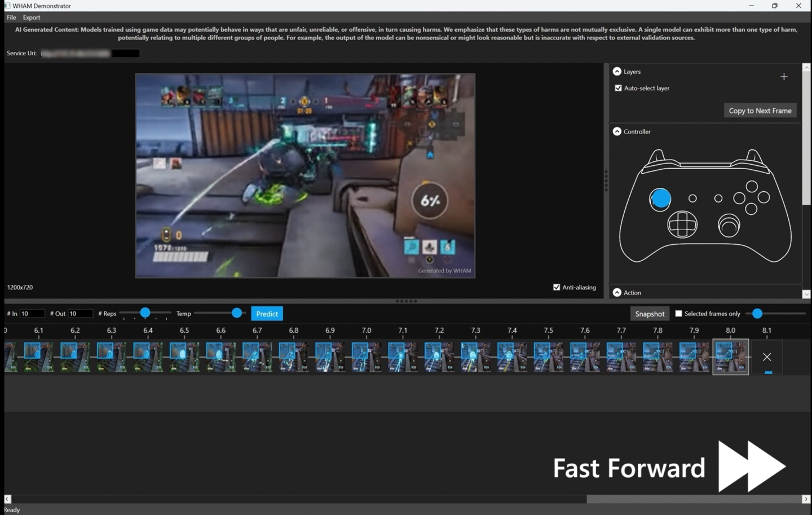Click the Snapshot button
This screenshot has width=812, height=515.
point(650,314)
